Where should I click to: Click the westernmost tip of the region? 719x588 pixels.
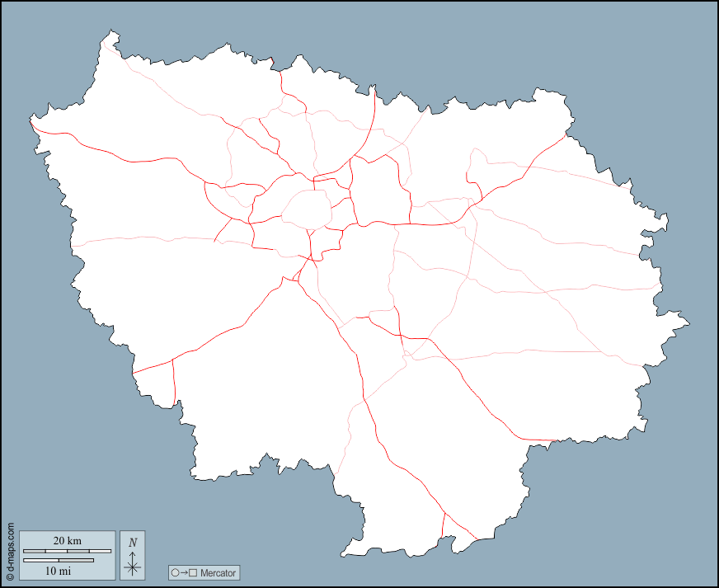point(33,122)
